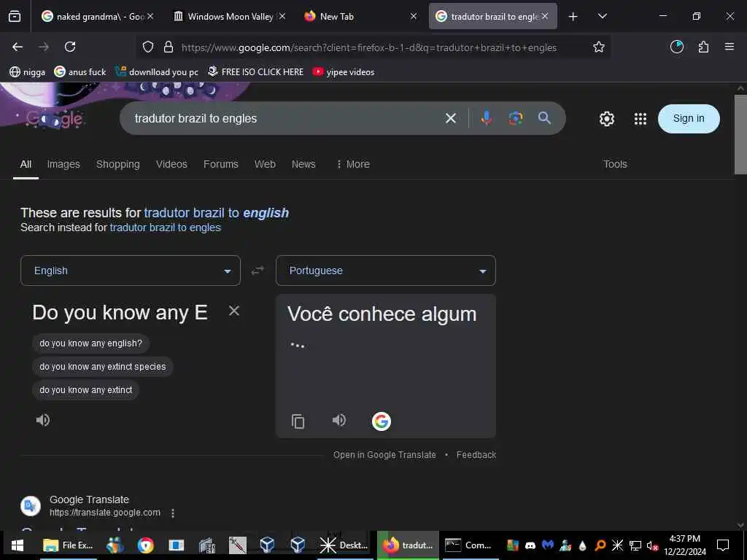Reload the current Google results page
This screenshot has width=747, height=560.
(x=70, y=47)
